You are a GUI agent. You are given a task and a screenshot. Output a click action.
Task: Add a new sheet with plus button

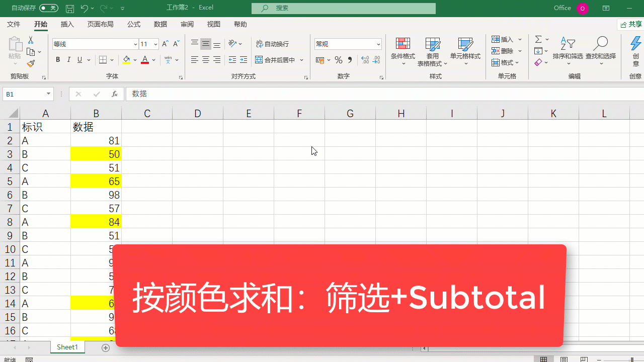(106, 347)
